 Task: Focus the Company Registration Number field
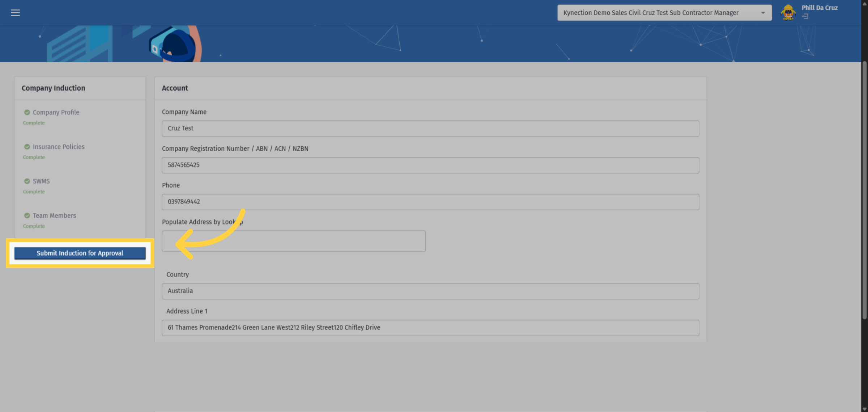click(x=430, y=165)
